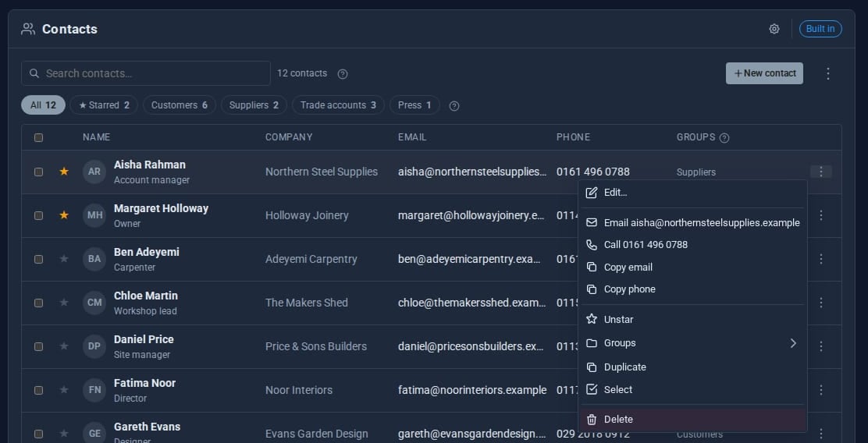Image resolution: width=868 pixels, height=443 pixels.
Task: Open row actions for Ben Adeyemi
Action: tap(821, 259)
